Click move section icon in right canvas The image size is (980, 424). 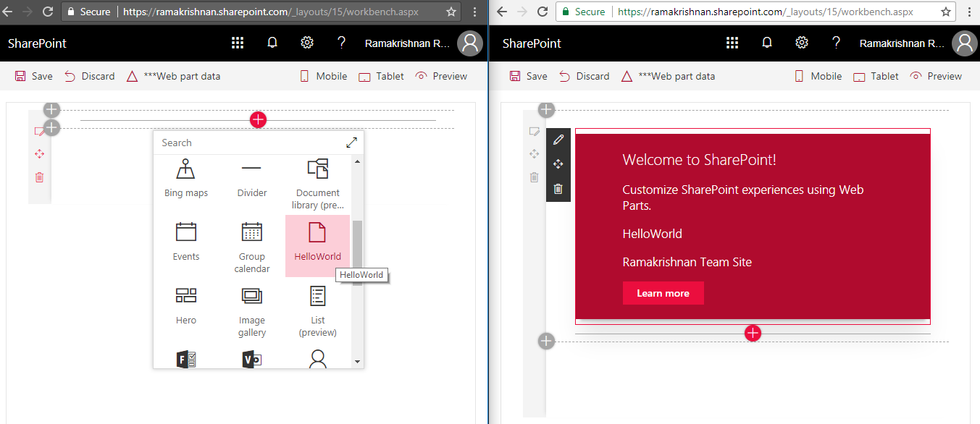(534, 154)
